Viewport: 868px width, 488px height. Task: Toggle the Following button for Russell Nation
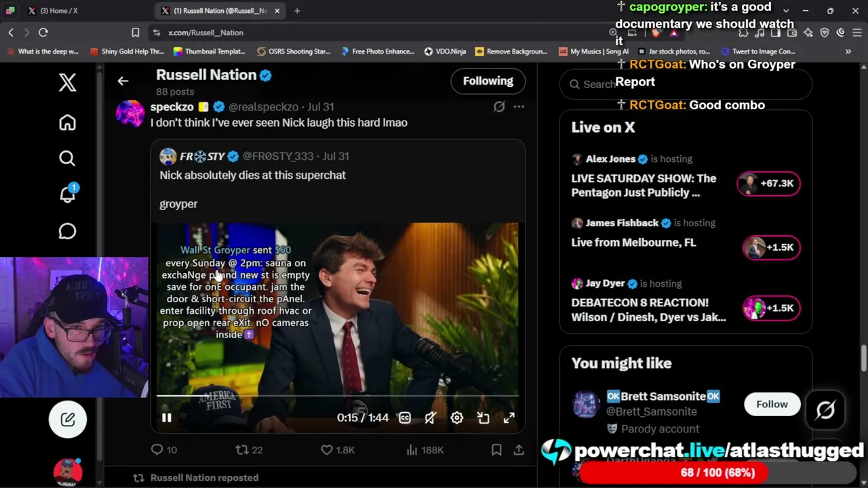(x=488, y=81)
